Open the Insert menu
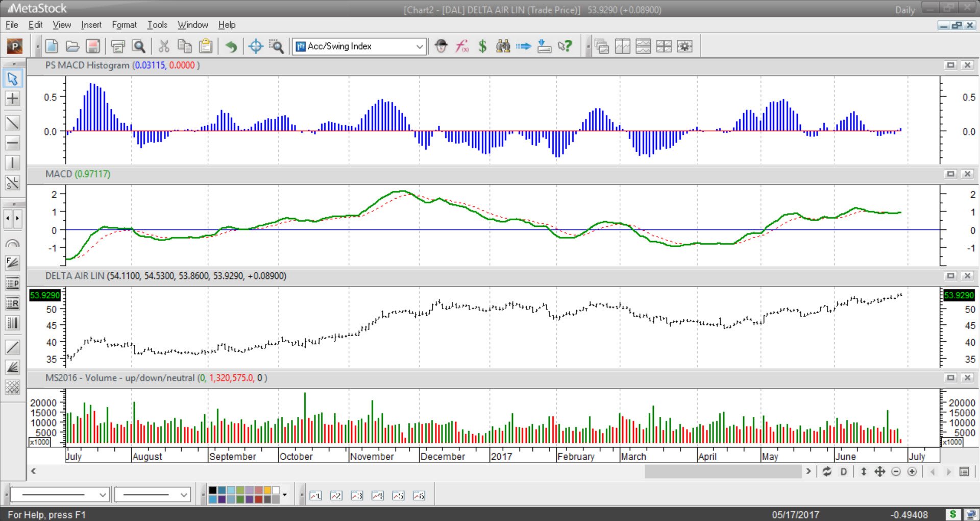The height and width of the screenshot is (521, 980). click(91, 25)
